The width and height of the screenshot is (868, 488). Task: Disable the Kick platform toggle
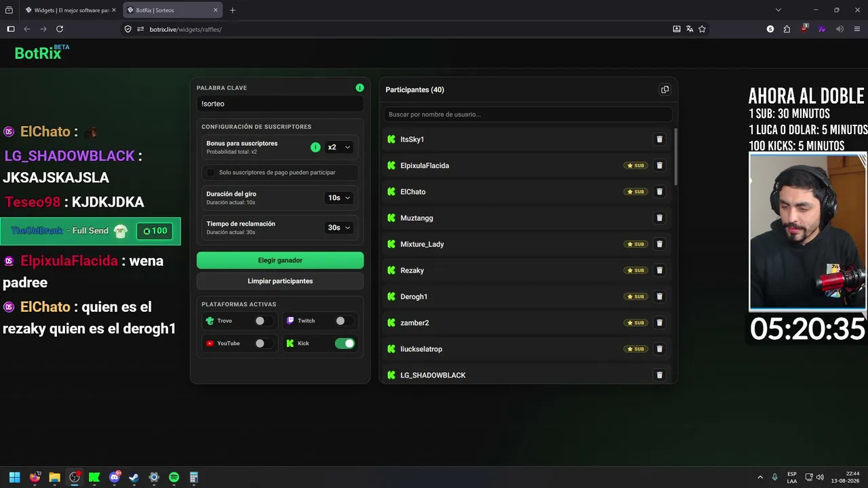click(344, 344)
